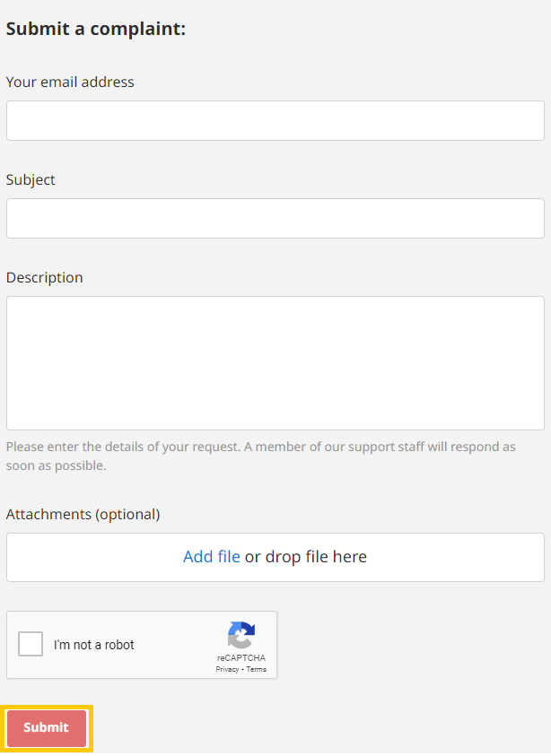The width and height of the screenshot is (551, 756).
Task: Select the file drop zone area
Action: [x=275, y=556]
